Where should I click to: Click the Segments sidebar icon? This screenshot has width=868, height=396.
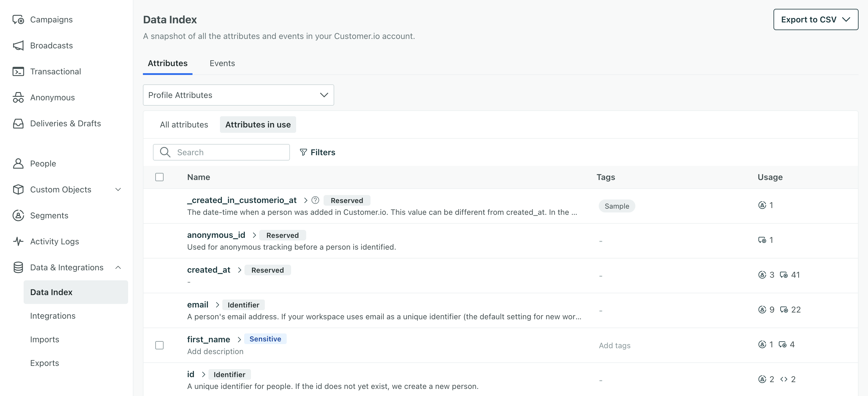18,215
